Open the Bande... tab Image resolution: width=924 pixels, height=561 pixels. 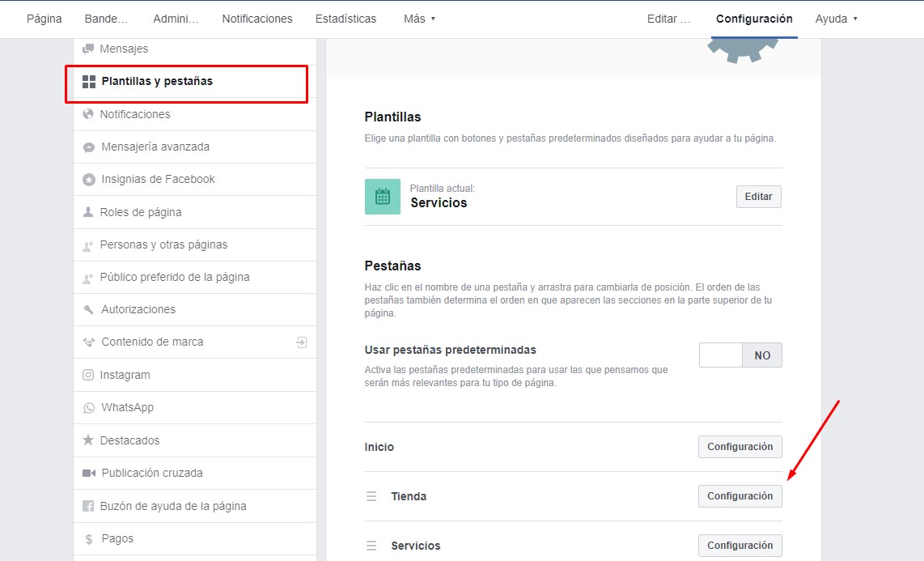click(106, 19)
